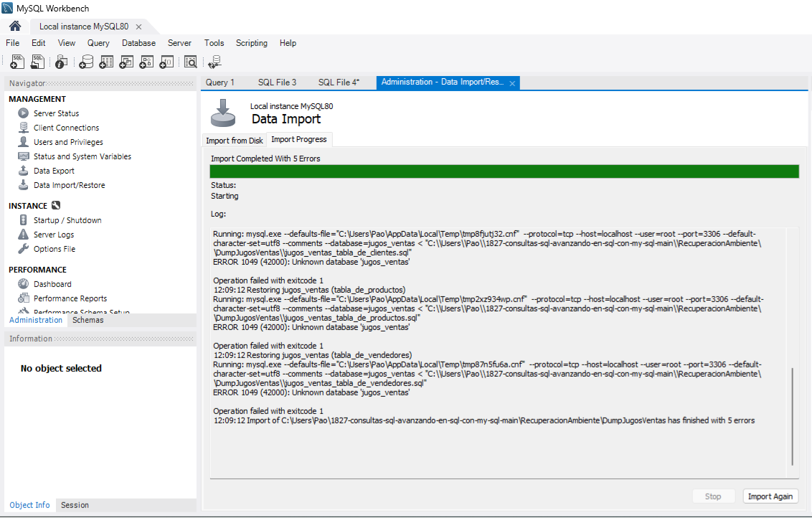Click the Performance Reports icon

23,298
